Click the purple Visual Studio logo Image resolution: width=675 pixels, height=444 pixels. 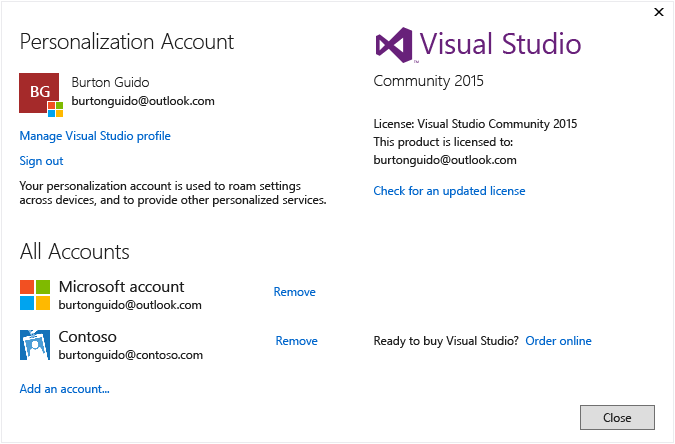tap(394, 45)
